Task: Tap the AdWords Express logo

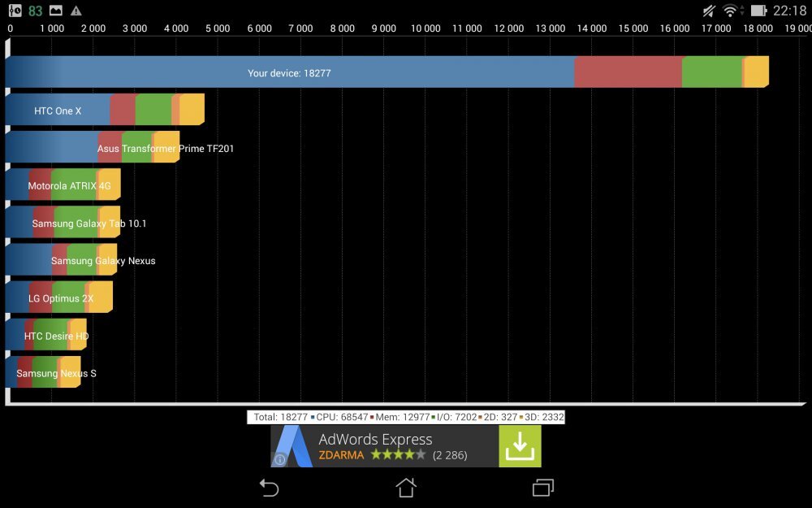Action: coord(293,445)
